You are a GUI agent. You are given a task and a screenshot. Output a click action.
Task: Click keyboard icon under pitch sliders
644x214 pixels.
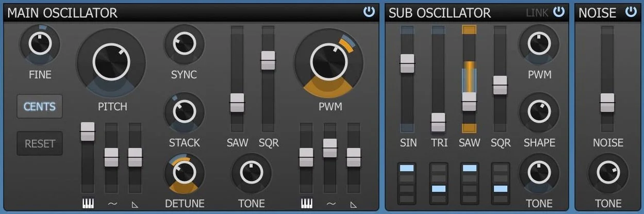coord(88,204)
